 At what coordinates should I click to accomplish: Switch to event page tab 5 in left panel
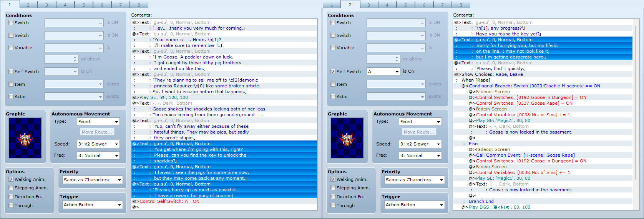[84, 5]
